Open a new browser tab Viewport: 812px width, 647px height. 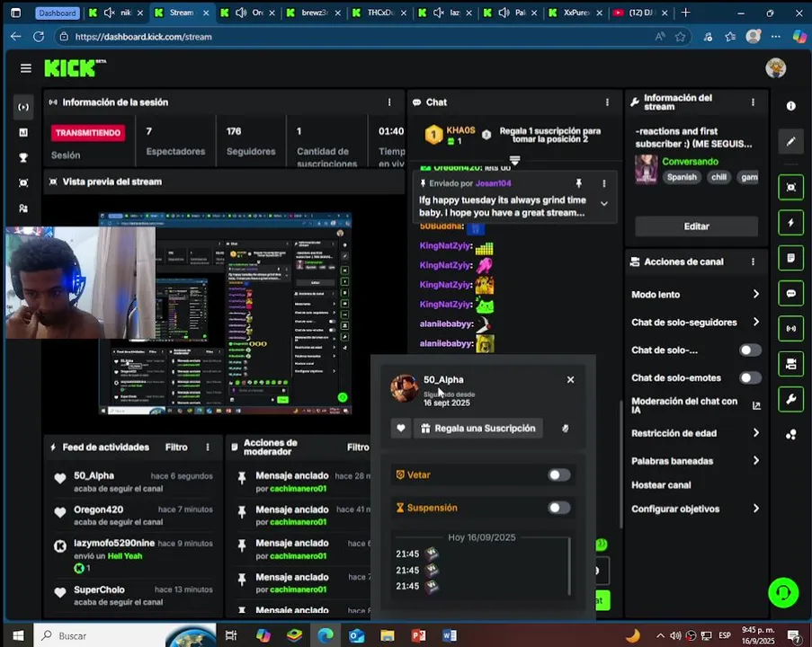pos(685,13)
